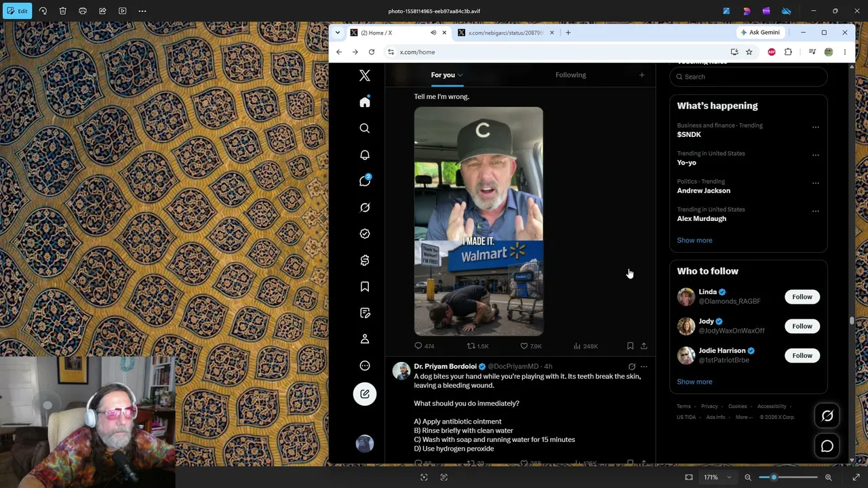Screen dimensions: 868x488
Task: Switch to the x.com/nebigarci status tab
Action: click(x=505, y=33)
